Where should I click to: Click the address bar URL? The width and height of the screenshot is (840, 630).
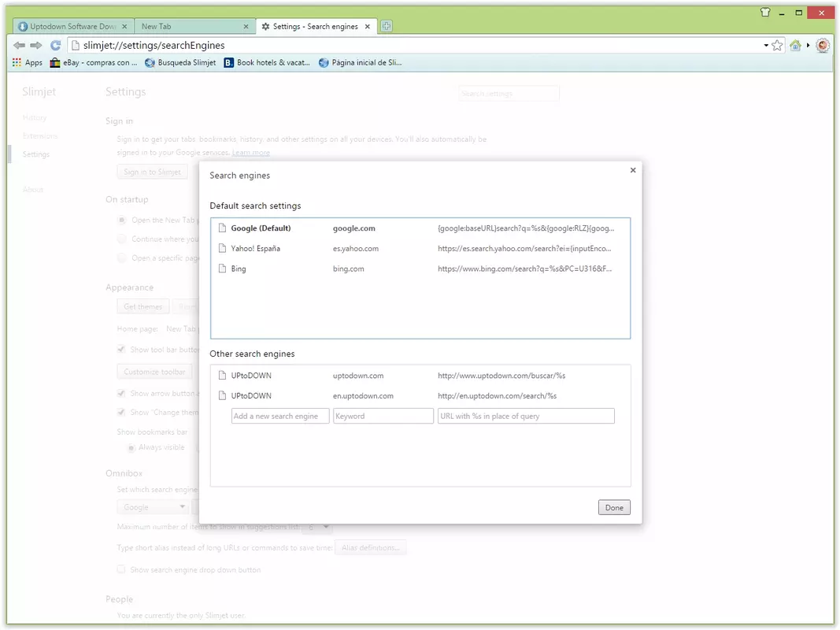(x=154, y=46)
